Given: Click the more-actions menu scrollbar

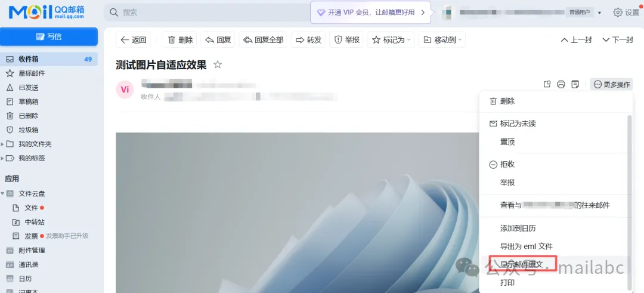Looking at the screenshot, I should [x=628, y=197].
